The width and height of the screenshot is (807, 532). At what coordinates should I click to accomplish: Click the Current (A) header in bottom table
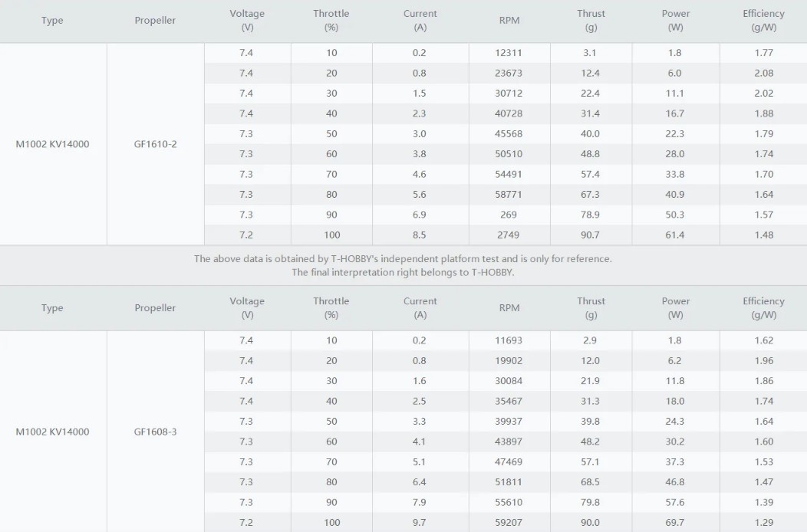coord(420,308)
